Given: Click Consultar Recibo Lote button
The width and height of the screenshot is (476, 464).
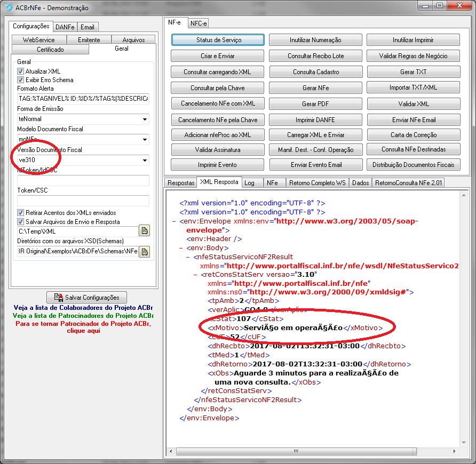Looking at the screenshot, I should click(x=316, y=56).
